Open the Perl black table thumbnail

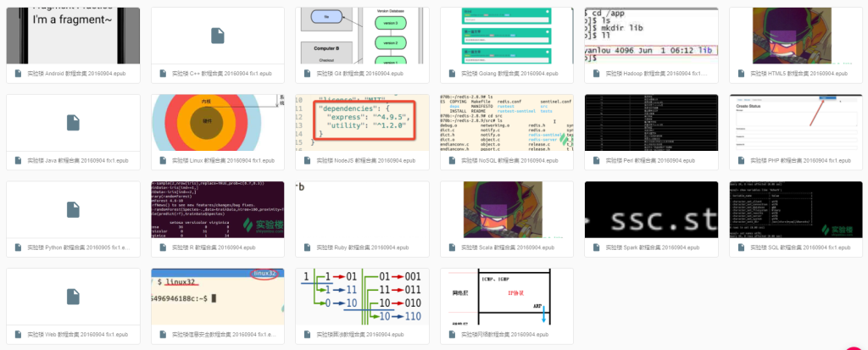651,122
